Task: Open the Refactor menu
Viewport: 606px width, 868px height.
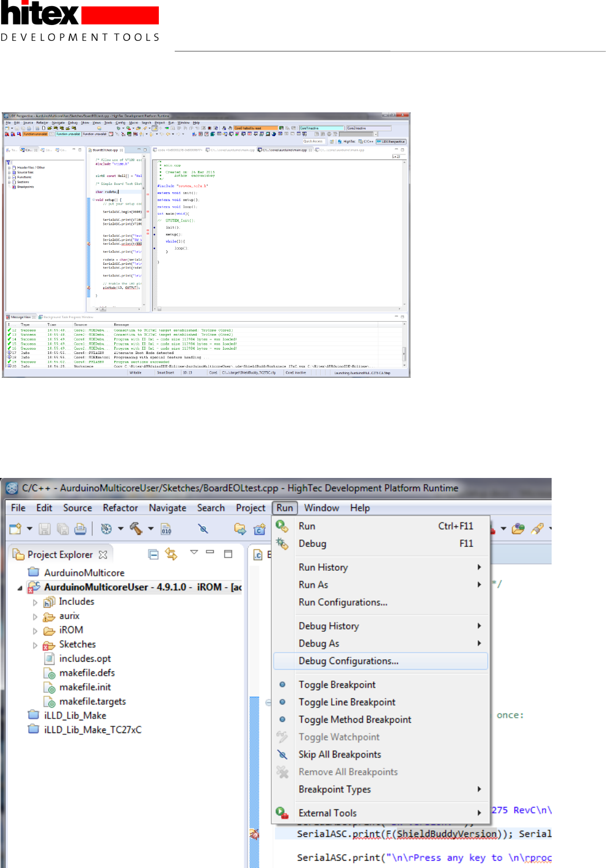Action: click(120, 508)
